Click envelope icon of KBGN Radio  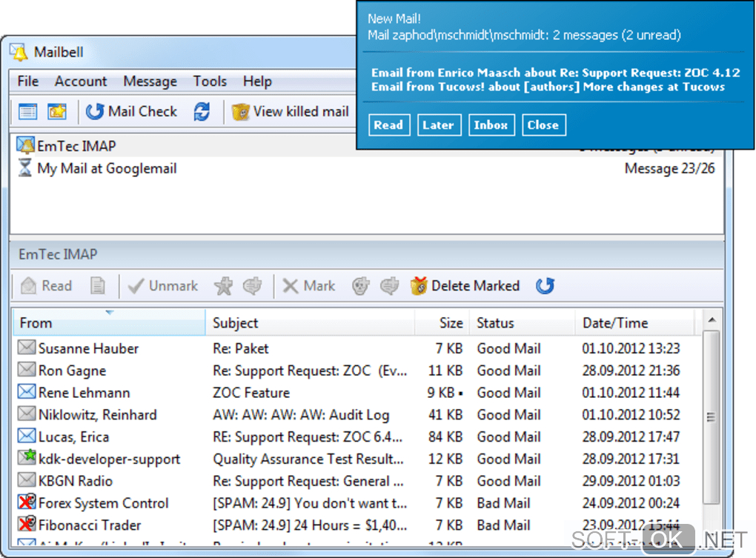pos(27,480)
